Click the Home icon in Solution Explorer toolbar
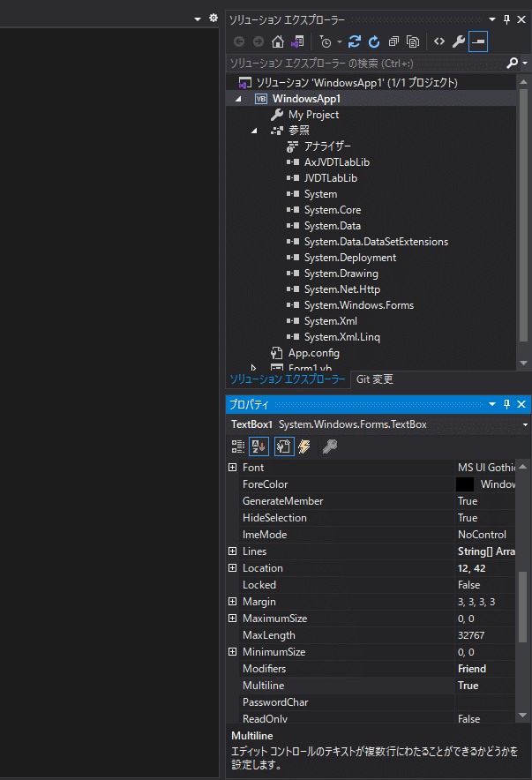532x780 pixels. (277, 41)
